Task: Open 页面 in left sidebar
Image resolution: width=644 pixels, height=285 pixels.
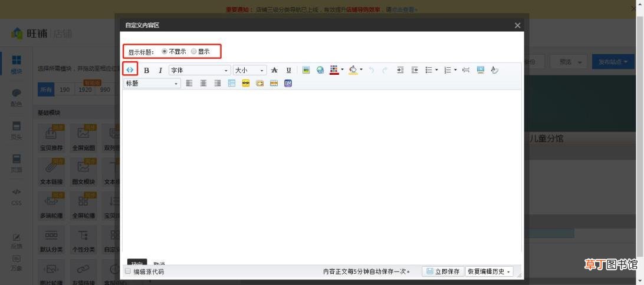Action: [x=17, y=163]
